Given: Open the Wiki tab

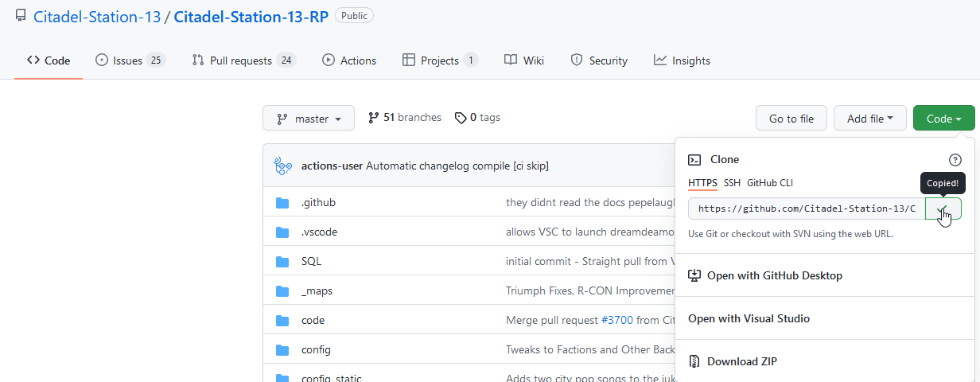Looking at the screenshot, I should pyautogui.click(x=524, y=60).
